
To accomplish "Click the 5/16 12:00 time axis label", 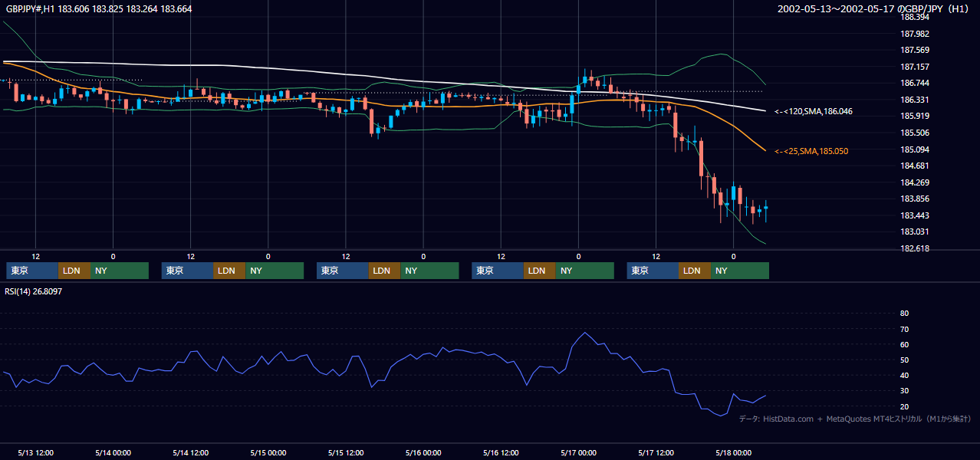I will pyautogui.click(x=501, y=452).
